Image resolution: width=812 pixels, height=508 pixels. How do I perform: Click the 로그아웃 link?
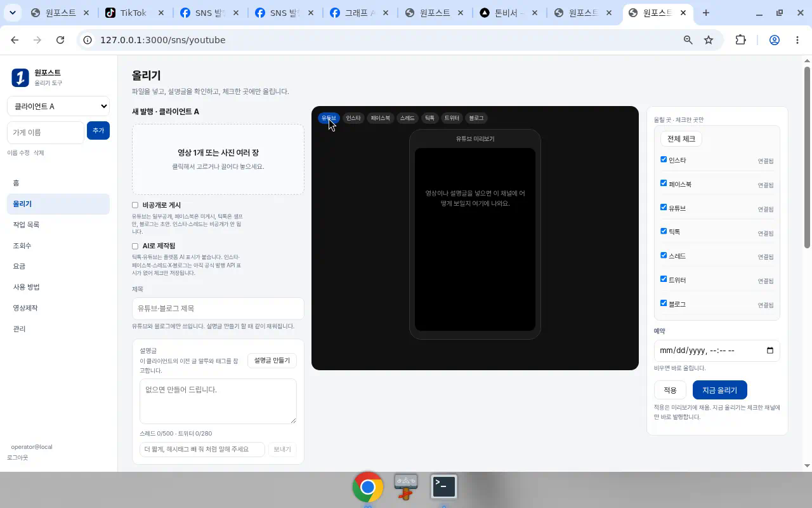[18, 458]
